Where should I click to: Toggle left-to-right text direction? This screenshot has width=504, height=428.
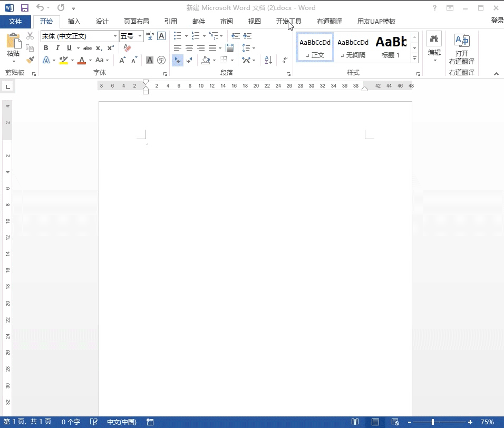pyautogui.click(x=178, y=60)
